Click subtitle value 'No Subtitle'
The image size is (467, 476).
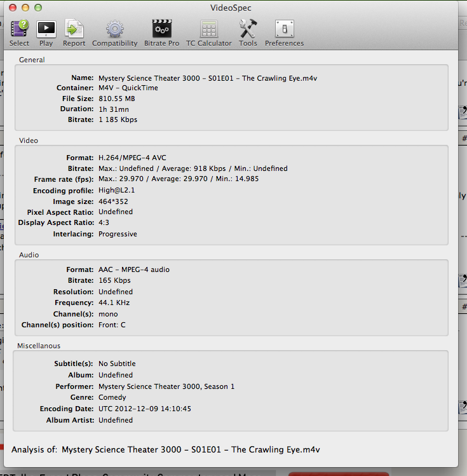tap(117, 364)
